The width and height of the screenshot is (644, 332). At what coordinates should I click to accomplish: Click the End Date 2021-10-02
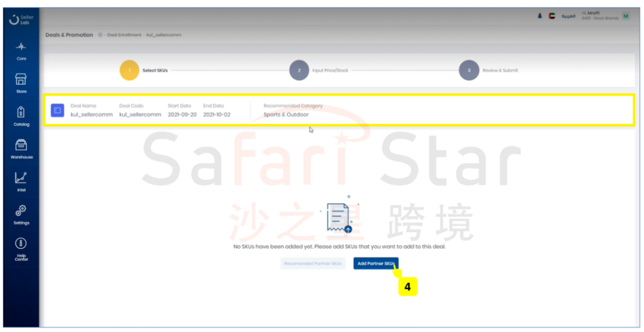[x=216, y=115]
